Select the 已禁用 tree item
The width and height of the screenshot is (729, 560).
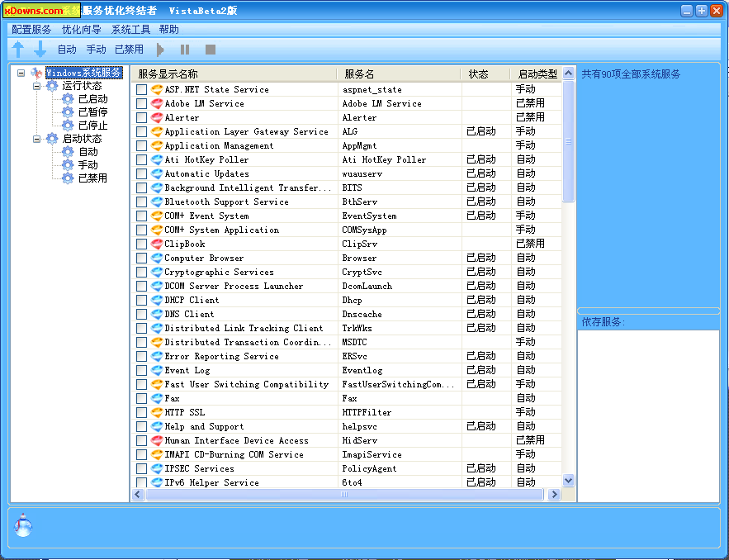coord(93,178)
